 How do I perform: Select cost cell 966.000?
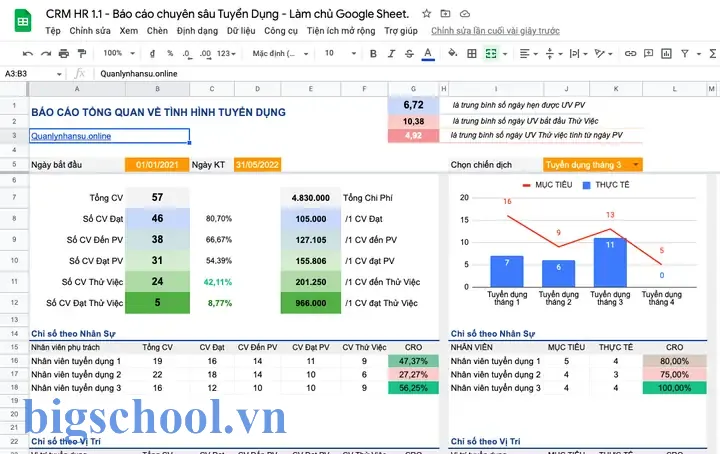click(x=311, y=303)
